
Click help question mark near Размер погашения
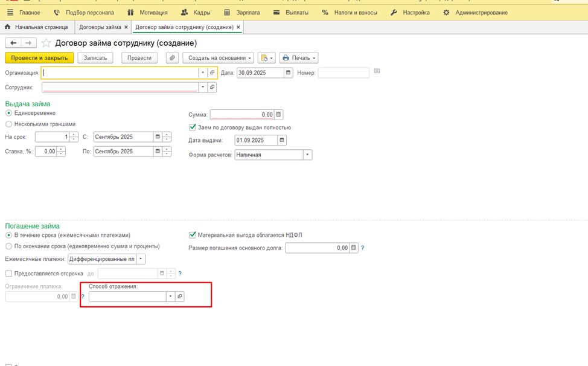click(362, 248)
